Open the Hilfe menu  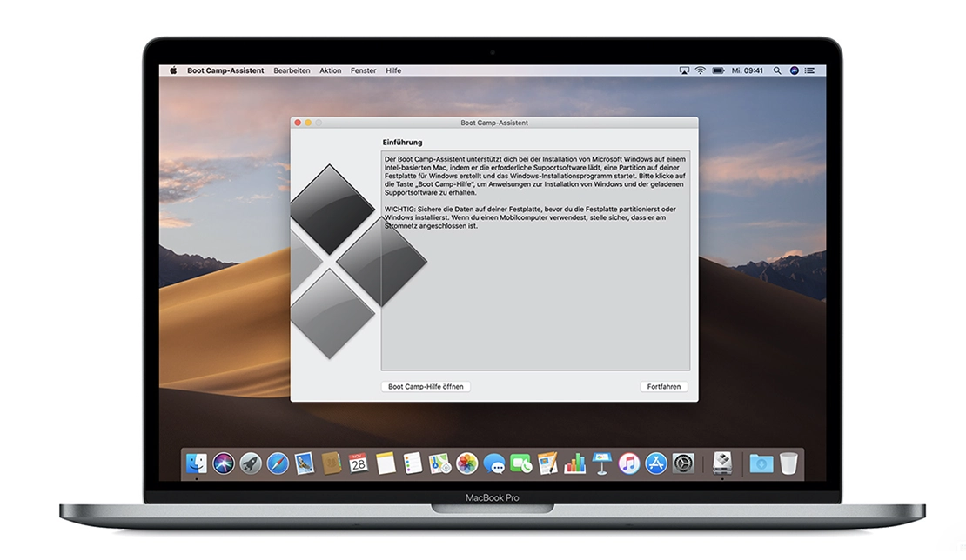coord(393,70)
